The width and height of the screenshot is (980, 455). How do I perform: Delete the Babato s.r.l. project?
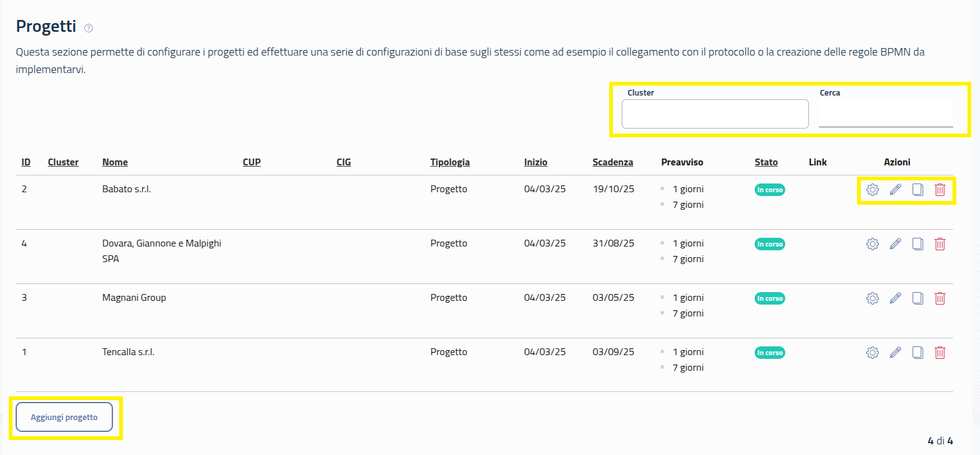click(940, 190)
